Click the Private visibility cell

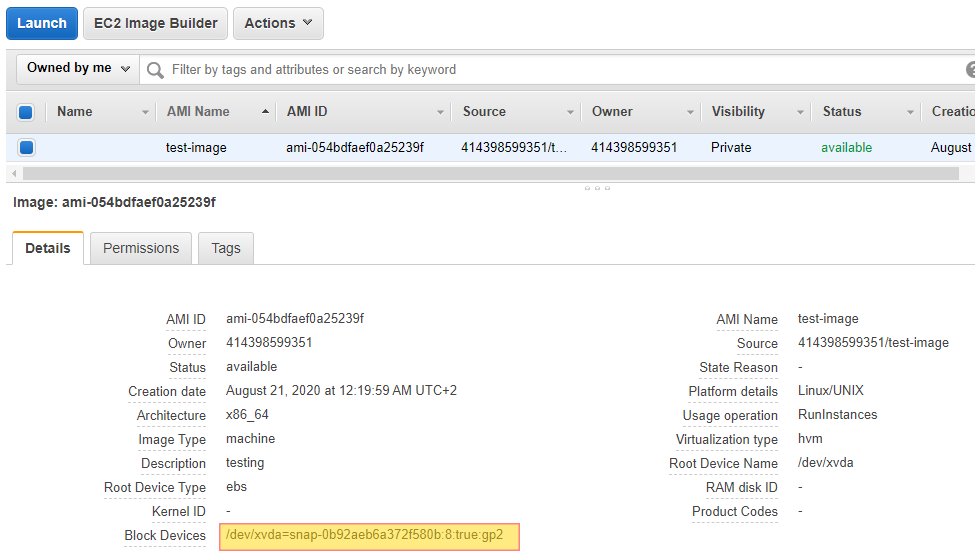coord(731,147)
